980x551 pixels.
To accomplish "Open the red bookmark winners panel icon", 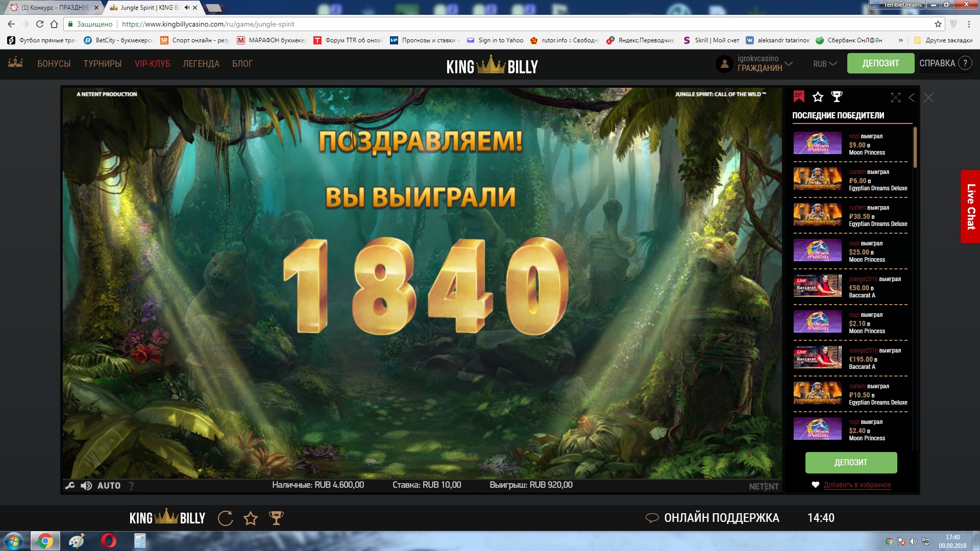I will click(799, 96).
